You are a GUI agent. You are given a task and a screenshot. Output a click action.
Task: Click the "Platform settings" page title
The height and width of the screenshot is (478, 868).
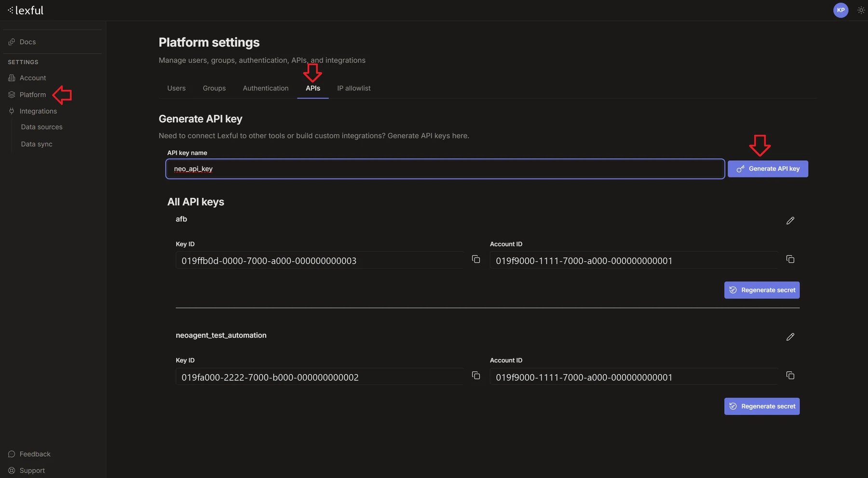209,42
